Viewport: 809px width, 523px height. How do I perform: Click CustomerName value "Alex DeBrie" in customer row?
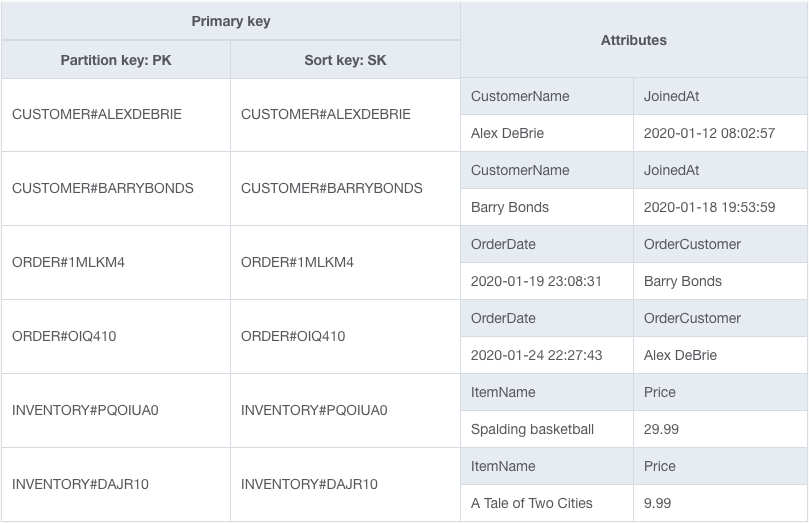507,133
